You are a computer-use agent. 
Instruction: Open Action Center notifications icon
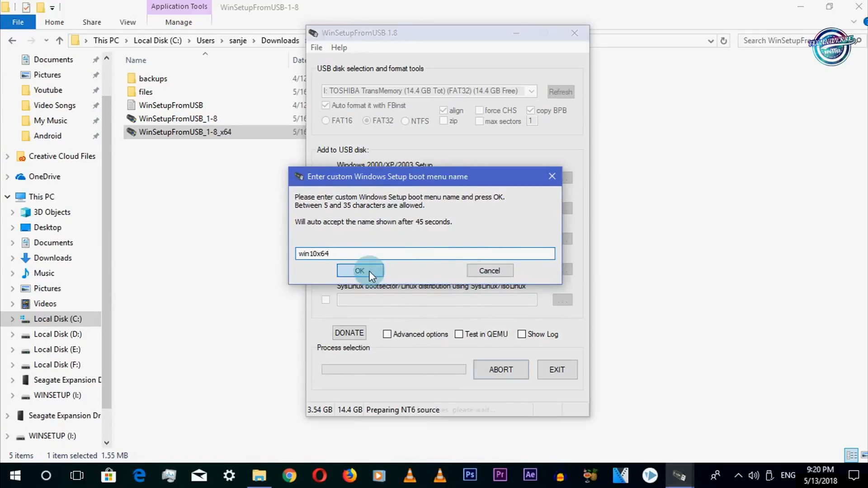click(854, 475)
